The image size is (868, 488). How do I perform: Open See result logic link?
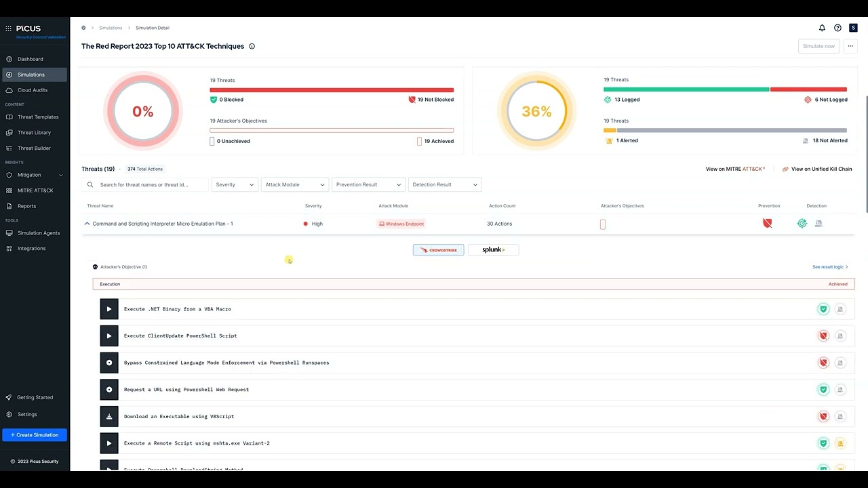point(830,267)
